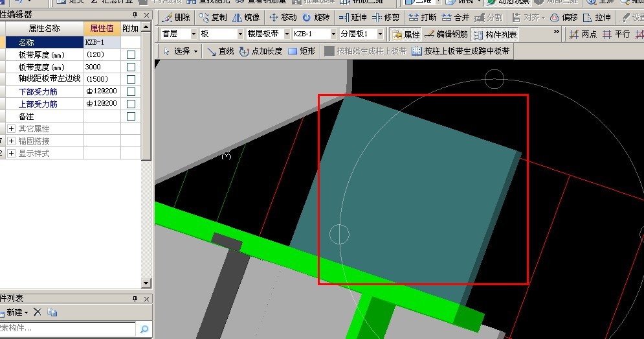Tick the 附加 checkbox for 板带厚度(mm)
644x339 pixels.
[131, 54]
